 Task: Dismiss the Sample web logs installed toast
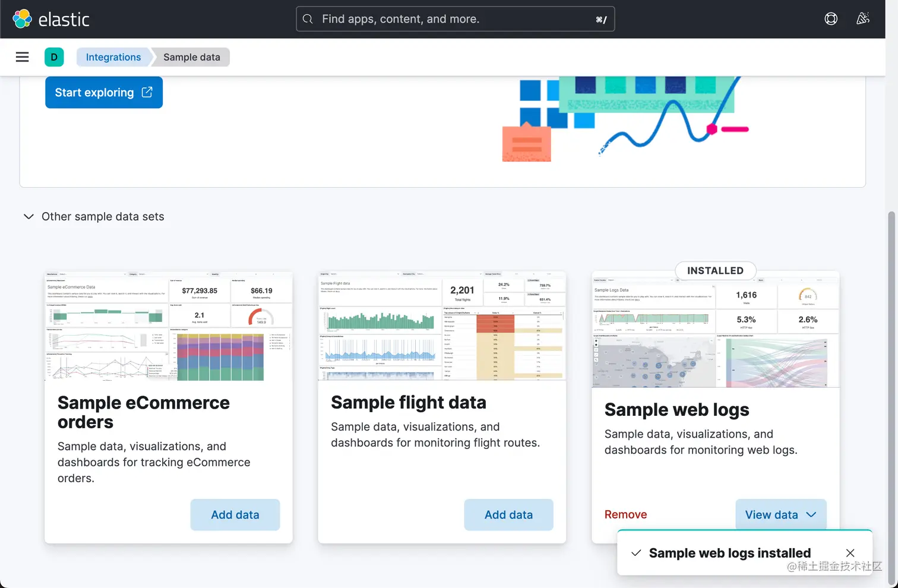pyautogui.click(x=850, y=553)
